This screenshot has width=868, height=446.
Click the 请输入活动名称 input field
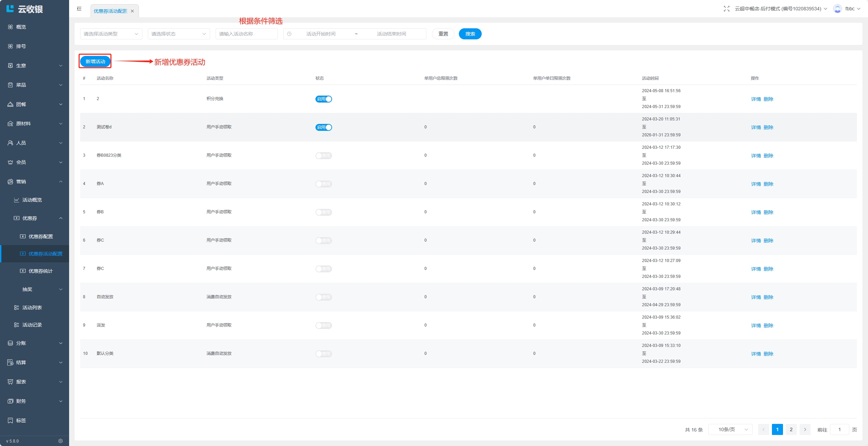click(246, 34)
